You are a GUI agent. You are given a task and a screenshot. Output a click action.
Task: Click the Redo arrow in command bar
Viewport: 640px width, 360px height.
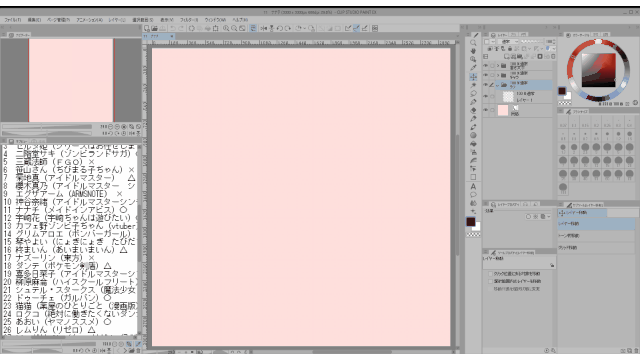(181, 28)
